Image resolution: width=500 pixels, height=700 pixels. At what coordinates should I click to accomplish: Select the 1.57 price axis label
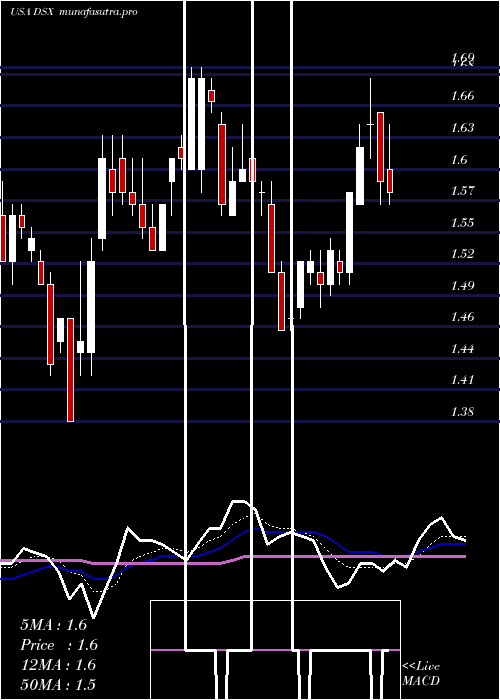coord(462,191)
